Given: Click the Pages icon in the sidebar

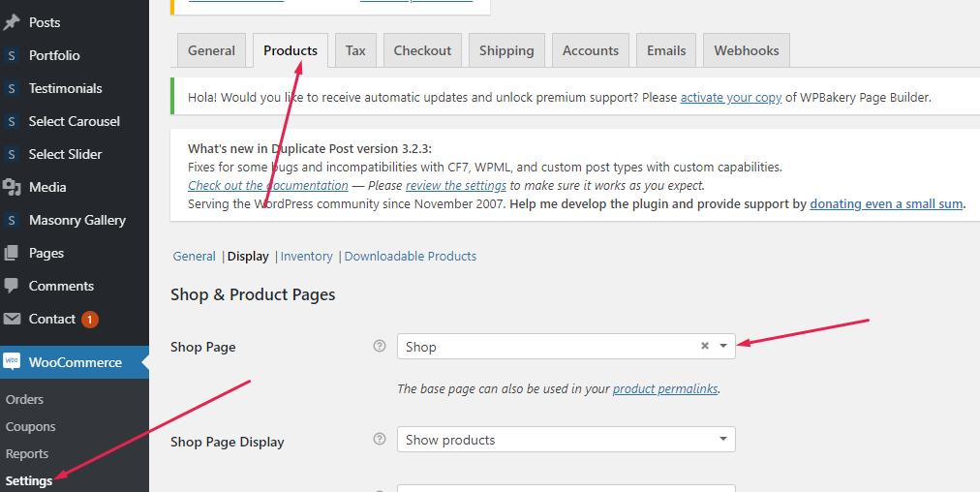Looking at the screenshot, I should [x=12, y=253].
